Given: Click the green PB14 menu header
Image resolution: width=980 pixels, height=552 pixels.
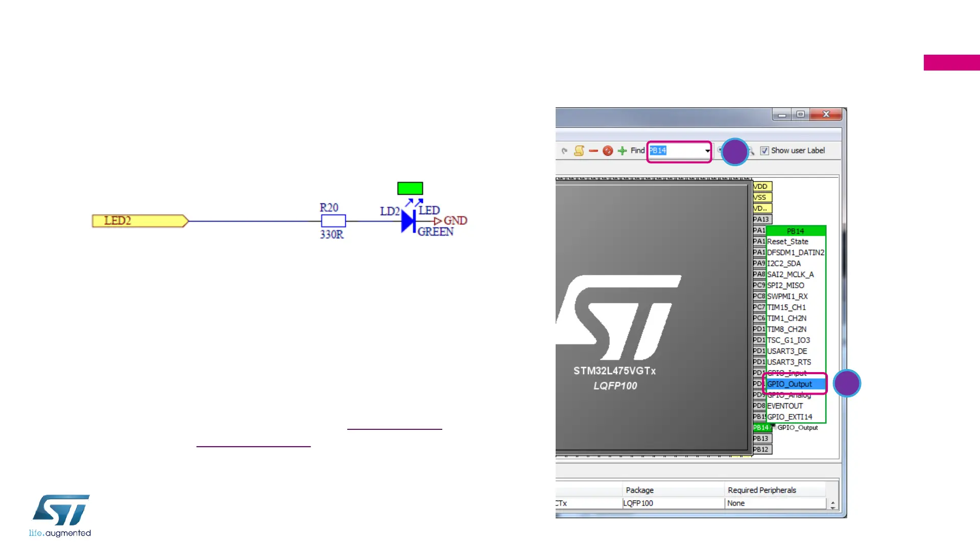Looking at the screenshot, I should pos(796,231).
